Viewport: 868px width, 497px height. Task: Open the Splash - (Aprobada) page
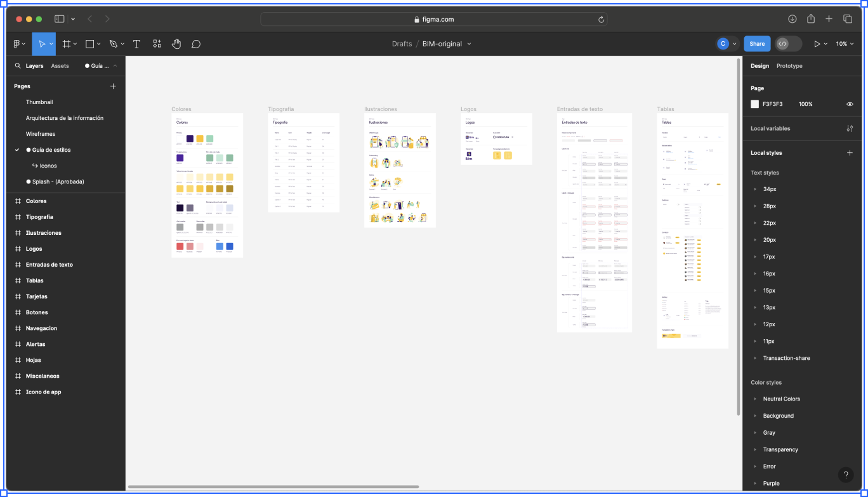tap(58, 182)
